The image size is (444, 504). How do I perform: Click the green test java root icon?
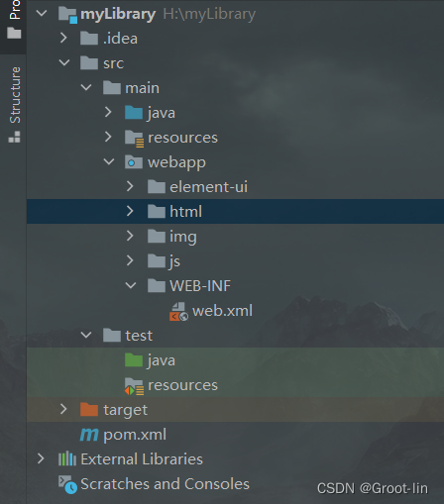(134, 360)
